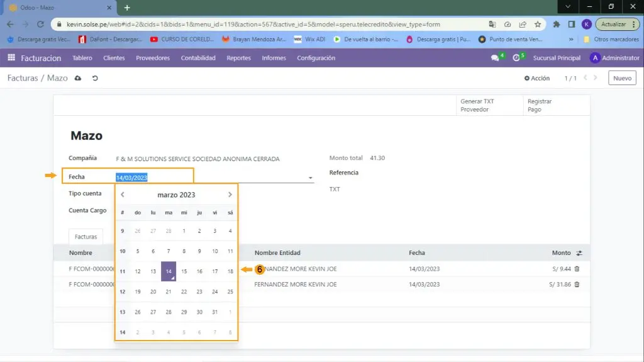This screenshot has height=362, width=644.
Task: Click the discard changes undo icon
Action: click(x=95, y=78)
